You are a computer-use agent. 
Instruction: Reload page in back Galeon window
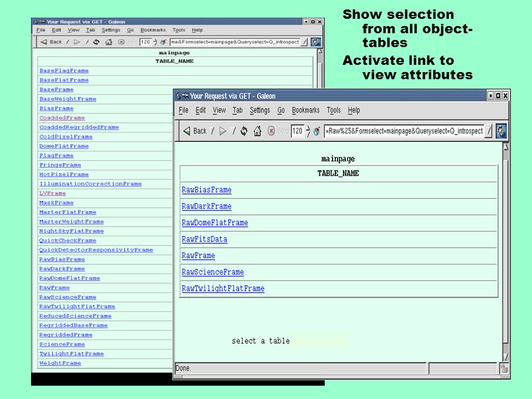96,42
